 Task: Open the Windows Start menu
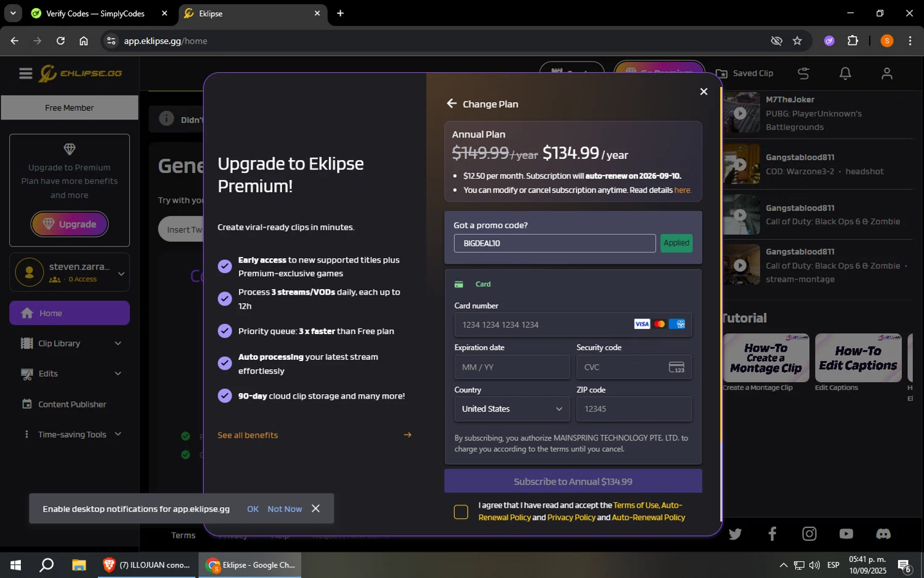pyautogui.click(x=15, y=565)
